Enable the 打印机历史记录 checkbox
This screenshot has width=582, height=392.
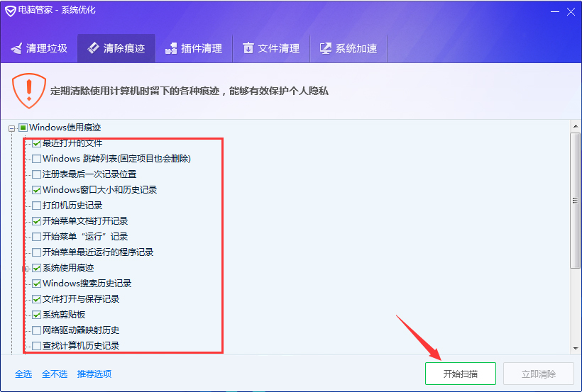pyautogui.click(x=37, y=206)
